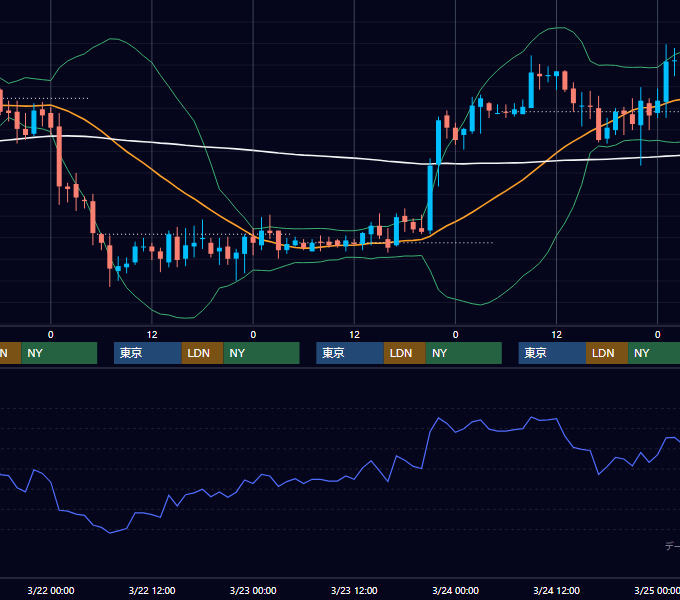The width and height of the screenshot is (680, 600).
Task: Select the 東京 session block on 3/23
Action: [350, 353]
